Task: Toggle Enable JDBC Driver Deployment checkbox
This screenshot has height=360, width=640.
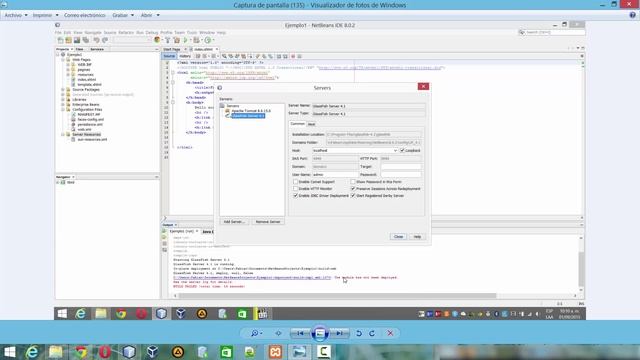Action: point(296,196)
